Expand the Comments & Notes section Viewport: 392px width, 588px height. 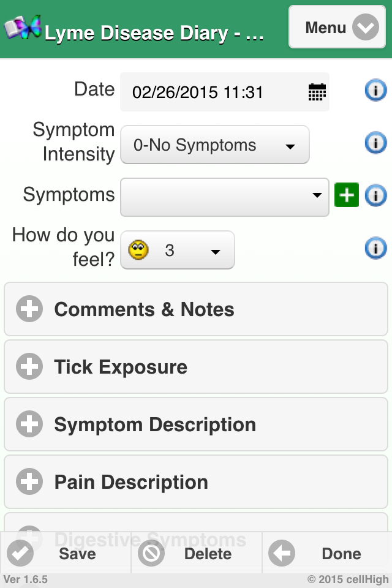pyautogui.click(x=196, y=309)
